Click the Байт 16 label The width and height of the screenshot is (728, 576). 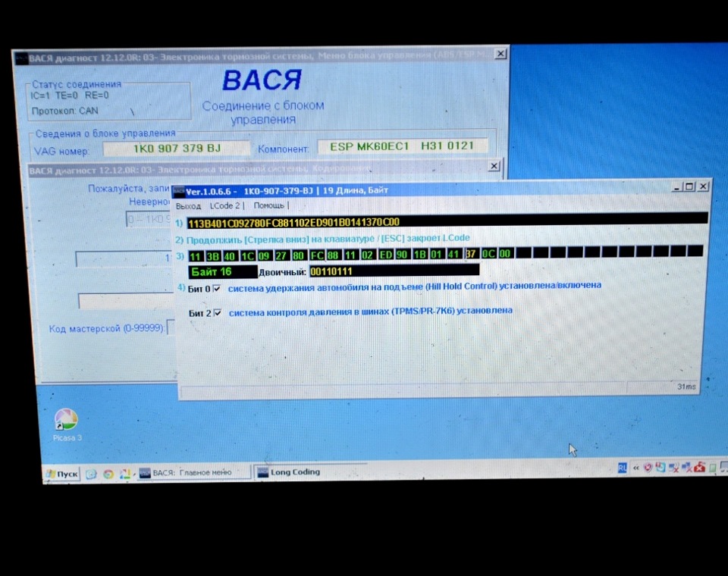tap(223, 272)
